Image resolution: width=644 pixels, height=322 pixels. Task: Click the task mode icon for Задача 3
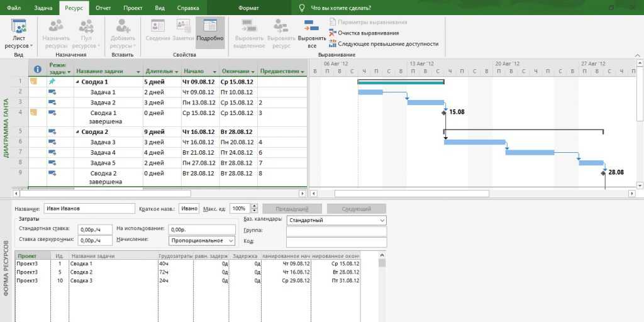coord(52,142)
